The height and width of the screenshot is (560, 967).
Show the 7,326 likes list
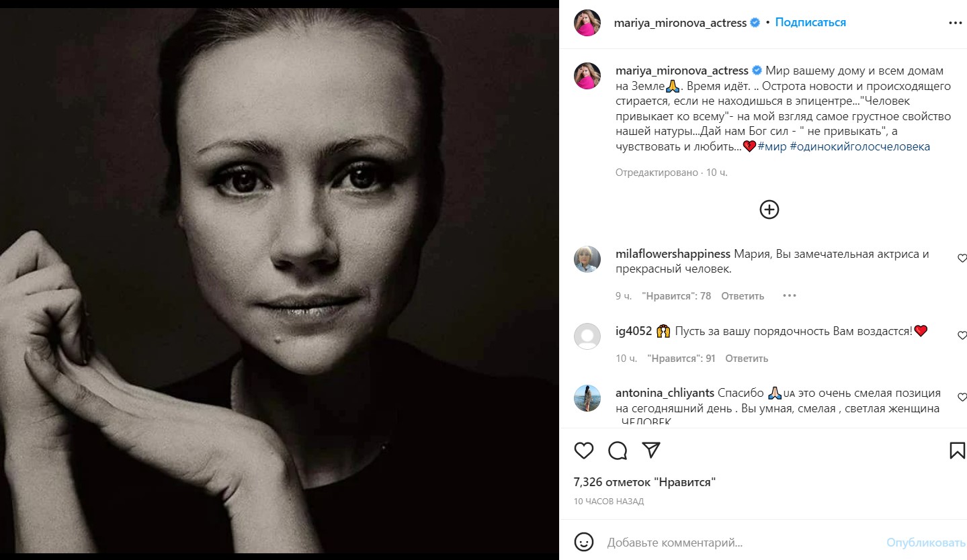pyautogui.click(x=644, y=482)
